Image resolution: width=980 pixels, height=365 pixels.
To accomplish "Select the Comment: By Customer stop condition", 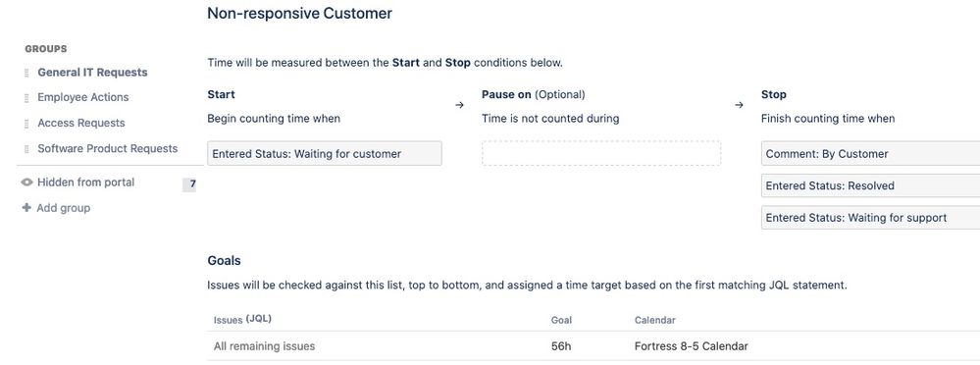I will 871,154.
